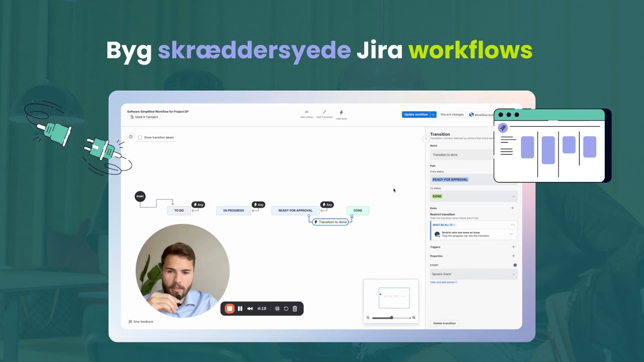Click the grid icon in recorder bar
The width and height of the screenshot is (644, 362).
277,309
